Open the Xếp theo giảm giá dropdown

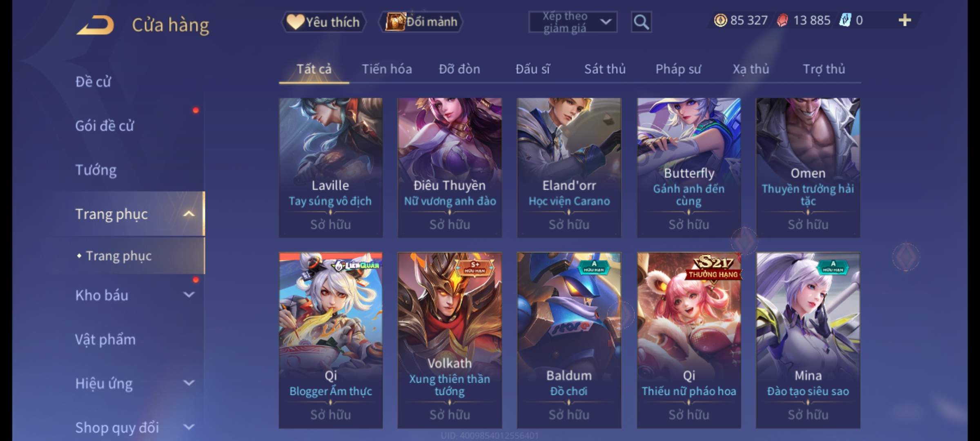pos(572,22)
